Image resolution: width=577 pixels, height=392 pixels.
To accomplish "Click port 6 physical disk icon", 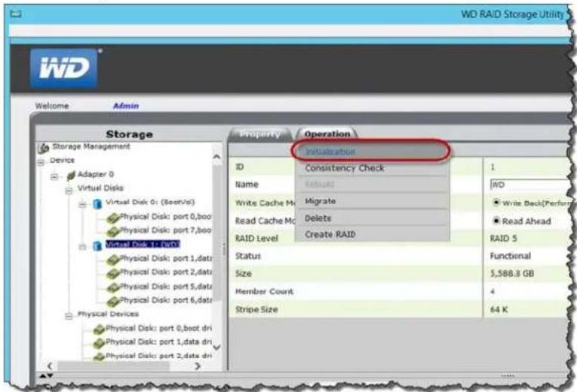I will (113, 302).
